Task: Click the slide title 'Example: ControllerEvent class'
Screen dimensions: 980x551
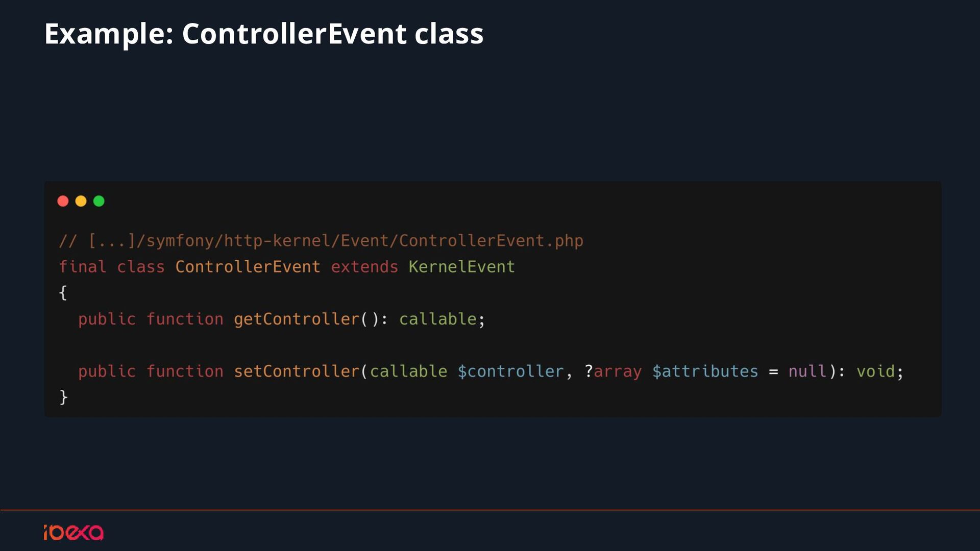Action: (x=263, y=34)
